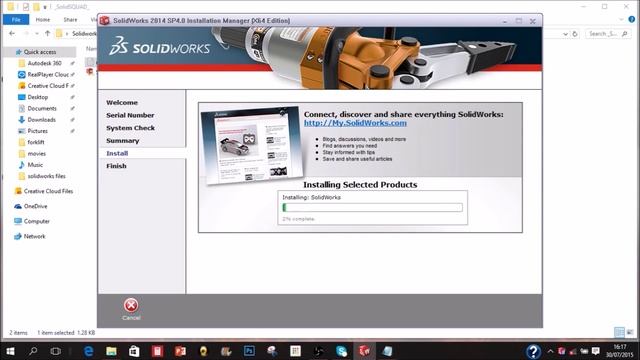Click the My.SolidWorks website thumbnail image

(251, 144)
